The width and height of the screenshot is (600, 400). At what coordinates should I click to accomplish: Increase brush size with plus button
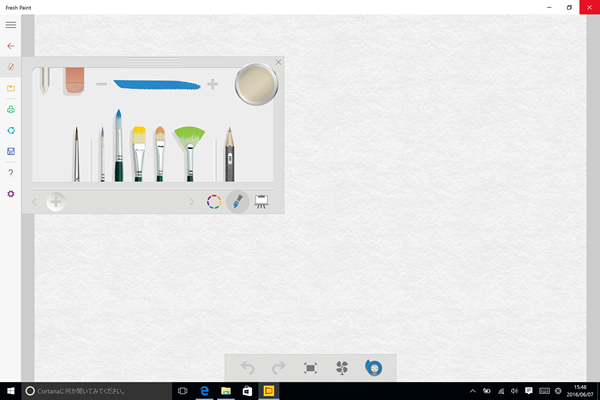(212, 85)
